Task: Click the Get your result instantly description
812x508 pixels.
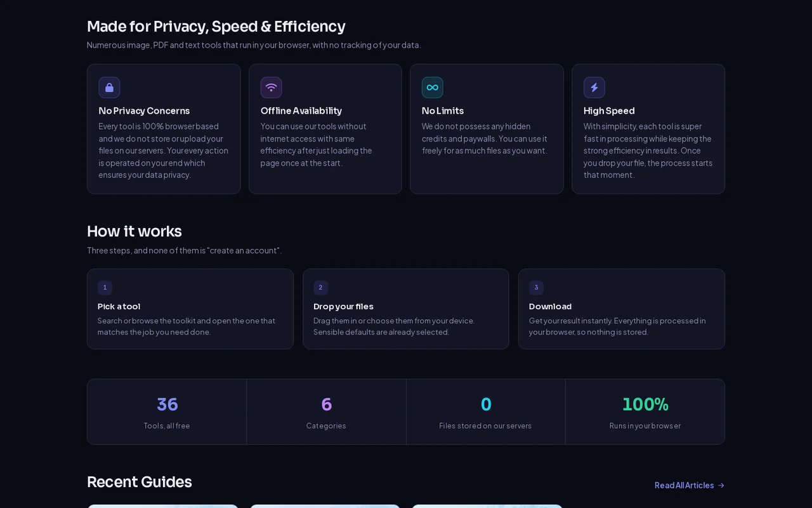Action: tap(617, 326)
